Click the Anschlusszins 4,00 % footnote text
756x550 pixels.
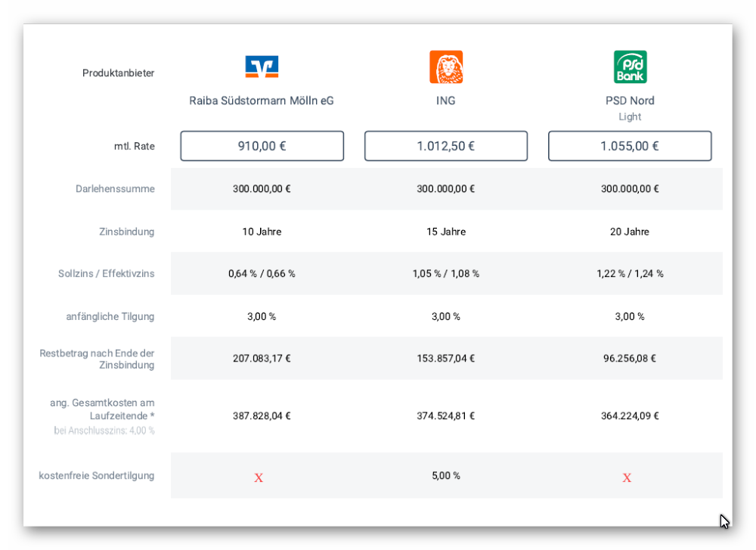pyautogui.click(x=104, y=430)
